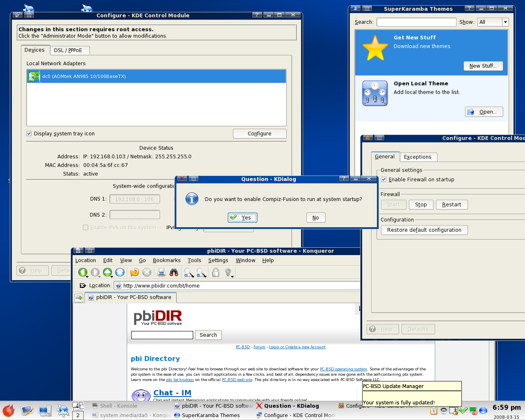
Task: Go back in Konqueror with green left arrow
Action: [83, 272]
